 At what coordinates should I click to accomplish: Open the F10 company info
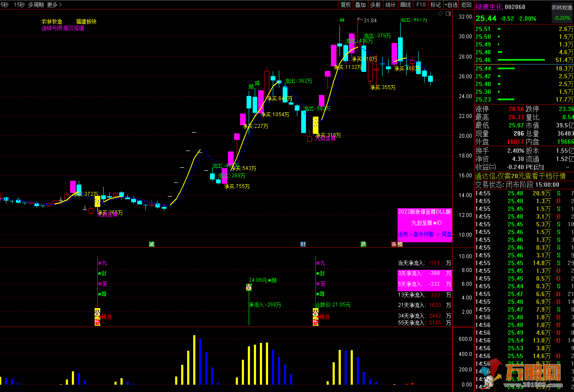pyautogui.click(x=420, y=5)
